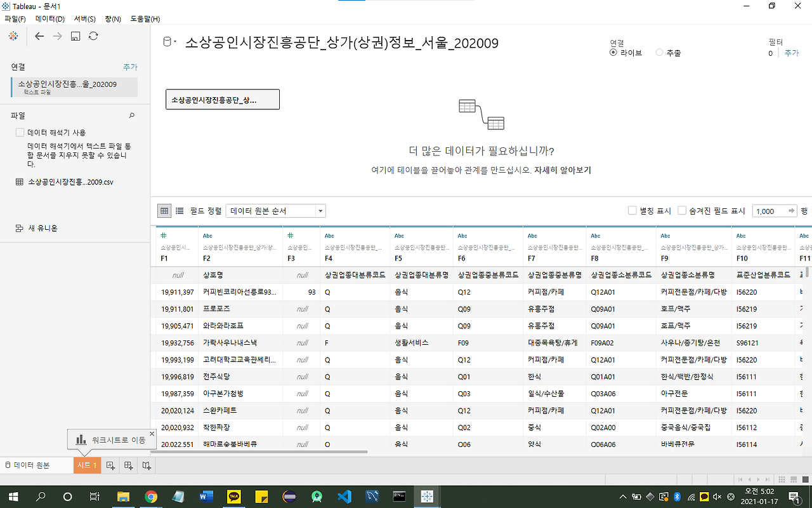Click the Abc type icon of column F8
812x508 pixels.
(596, 236)
